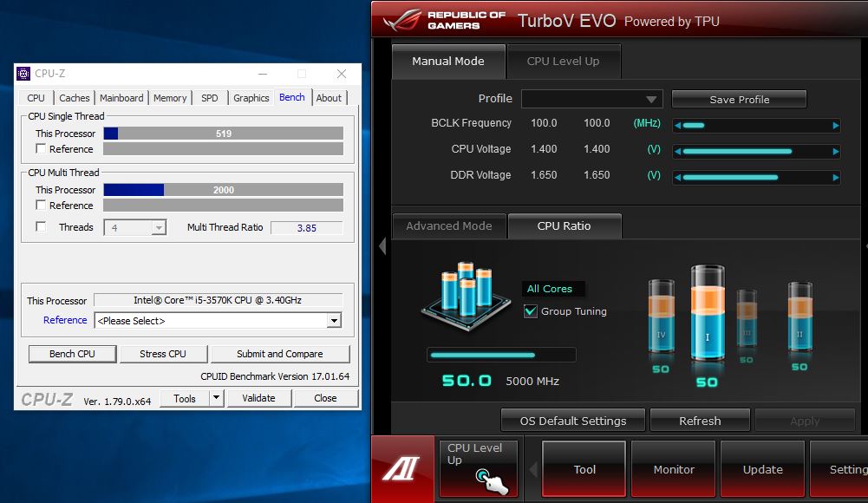Enable Multi Thread Reference checkbox
The height and width of the screenshot is (503, 868).
pos(41,206)
